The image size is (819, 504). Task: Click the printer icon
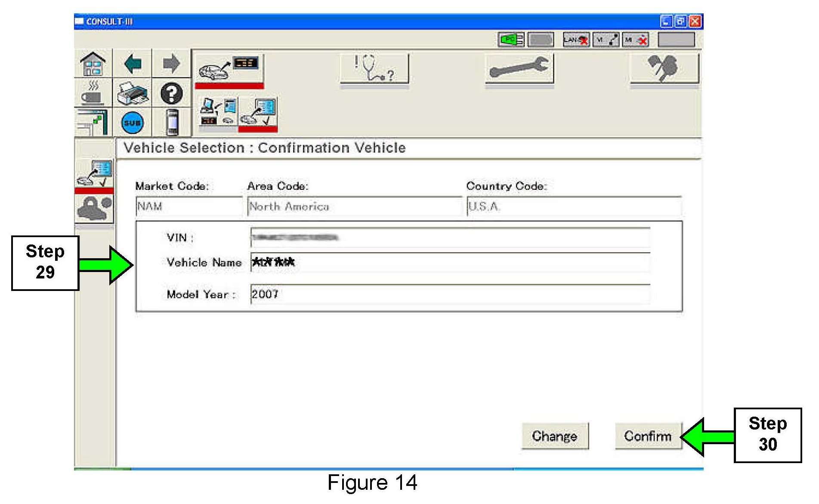point(133,93)
